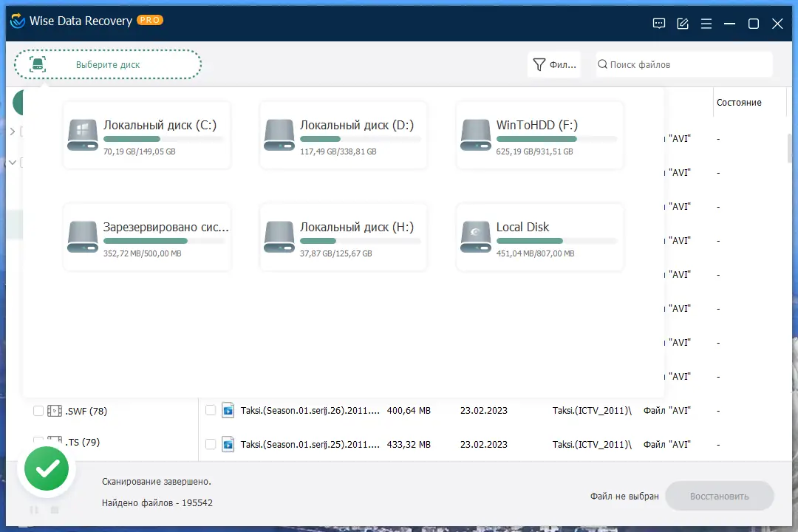
Task: Click the WinToHDD F: drive icon
Action: [x=475, y=135]
